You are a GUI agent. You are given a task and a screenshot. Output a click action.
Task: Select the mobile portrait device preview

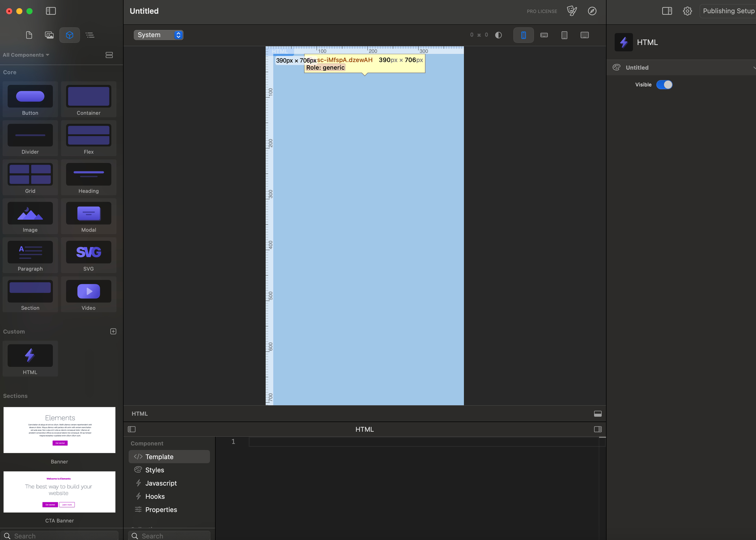[x=523, y=35]
